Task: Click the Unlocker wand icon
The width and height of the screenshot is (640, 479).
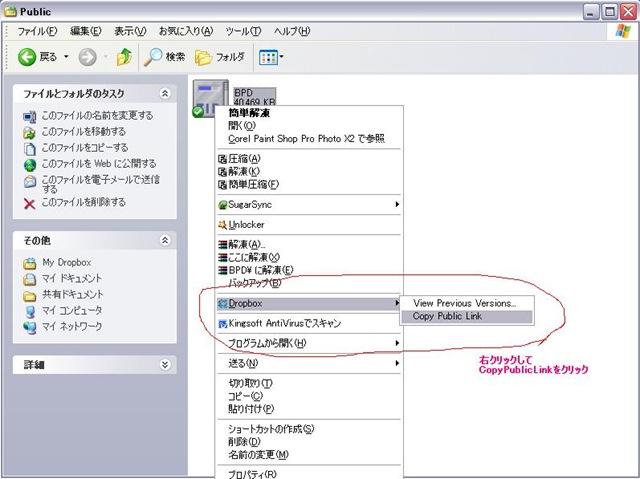Action: [x=222, y=225]
